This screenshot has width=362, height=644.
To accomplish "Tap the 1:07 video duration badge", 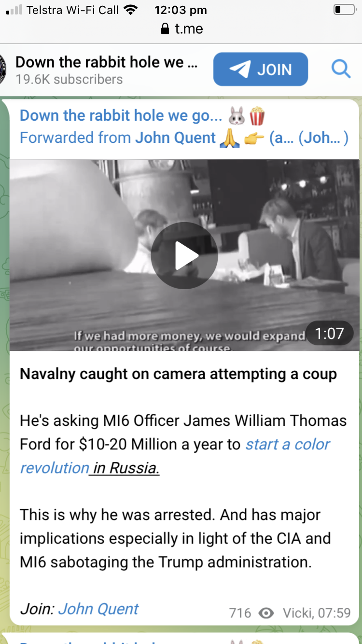I will [x=329, y=333].
